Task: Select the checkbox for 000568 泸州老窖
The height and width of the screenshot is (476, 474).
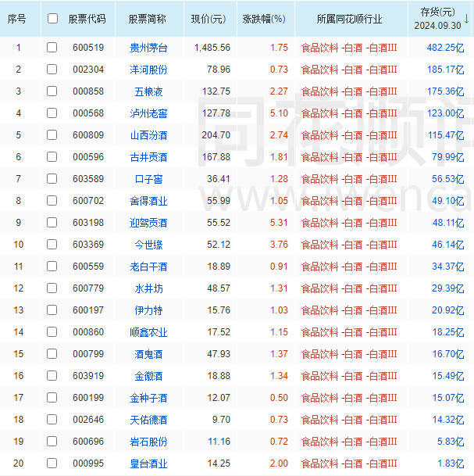Action: click(52, 113)
